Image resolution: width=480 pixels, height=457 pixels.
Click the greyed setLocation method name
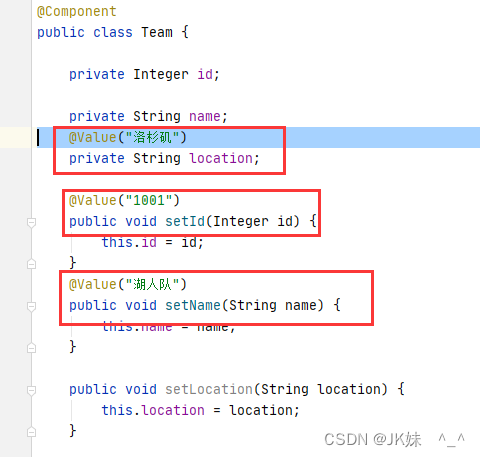[x=209, y=389]
